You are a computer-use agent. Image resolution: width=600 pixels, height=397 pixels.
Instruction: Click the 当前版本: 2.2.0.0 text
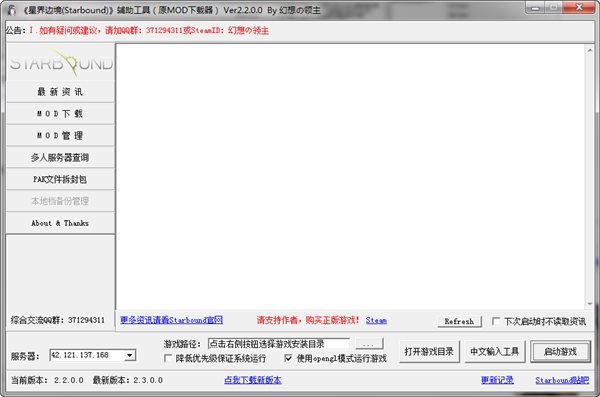[x=47, y=380]
